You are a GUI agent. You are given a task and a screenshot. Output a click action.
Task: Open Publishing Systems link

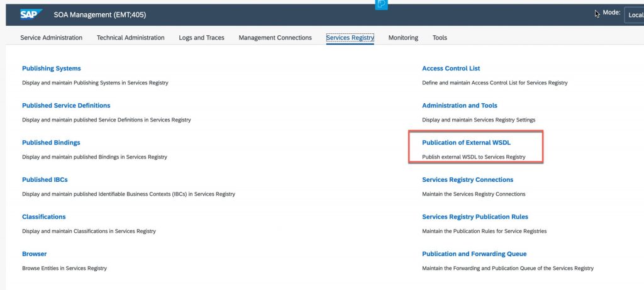[52, 69]
